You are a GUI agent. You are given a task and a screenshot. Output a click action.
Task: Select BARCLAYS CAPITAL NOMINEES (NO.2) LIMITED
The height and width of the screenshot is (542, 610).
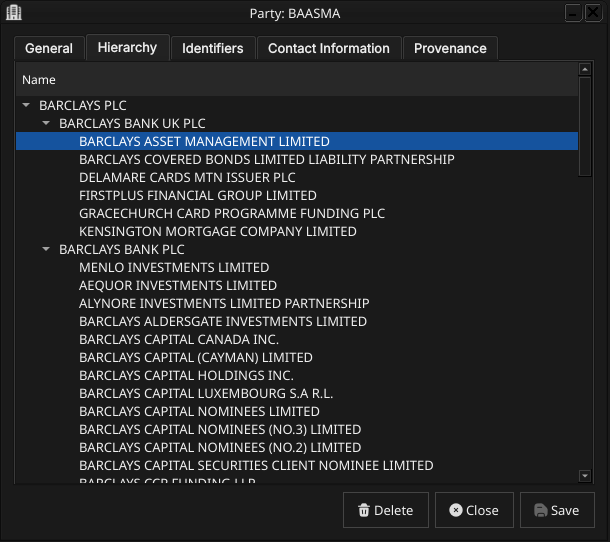297,447
